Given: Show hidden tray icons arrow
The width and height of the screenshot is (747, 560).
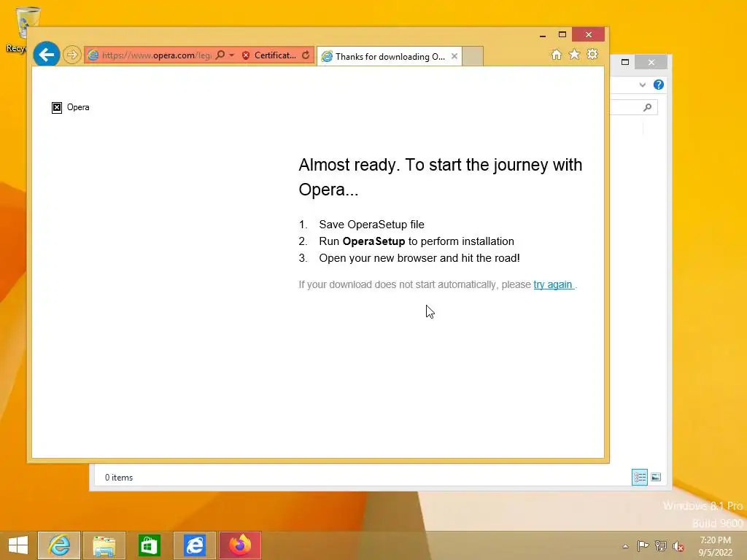Looking at the screenshot, I should pos(625,546).
